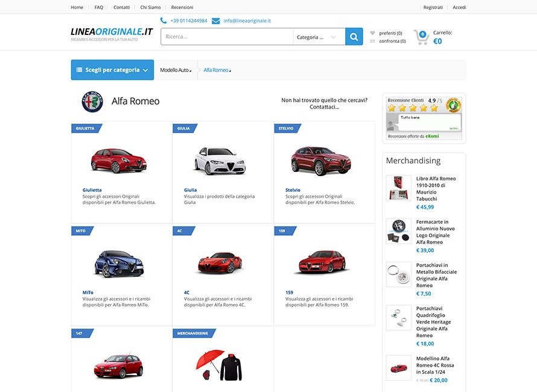Open the FAQ top menu item
This screenshot has height=392, width=537.
click(98, 7)
